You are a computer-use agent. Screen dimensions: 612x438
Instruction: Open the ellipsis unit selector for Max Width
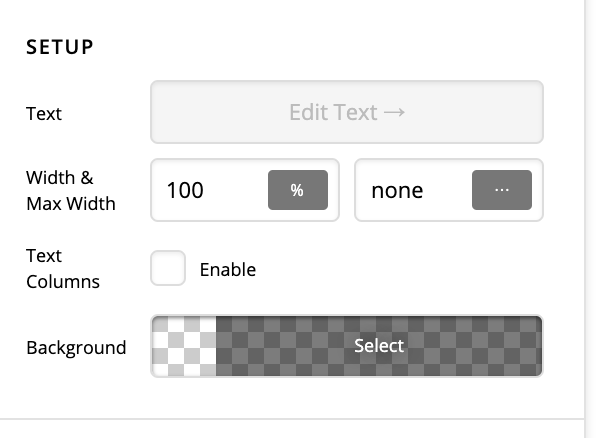click(501, 190)
